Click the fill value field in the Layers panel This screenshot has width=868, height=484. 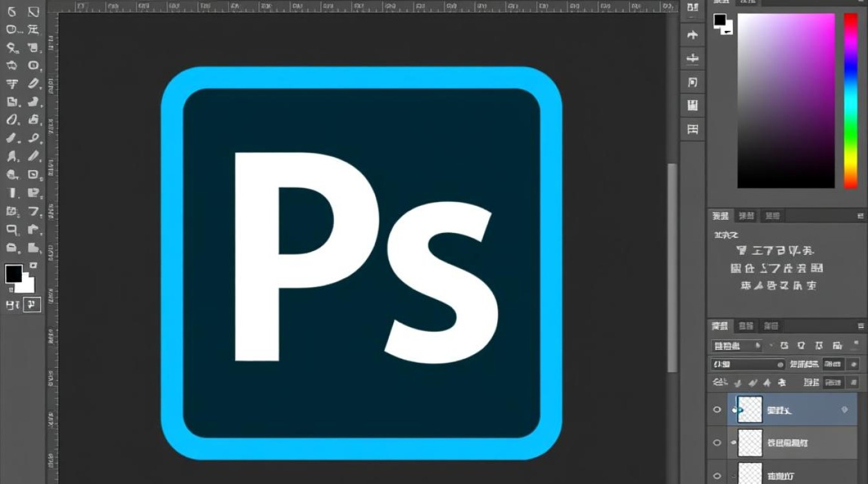click(833, 383)
